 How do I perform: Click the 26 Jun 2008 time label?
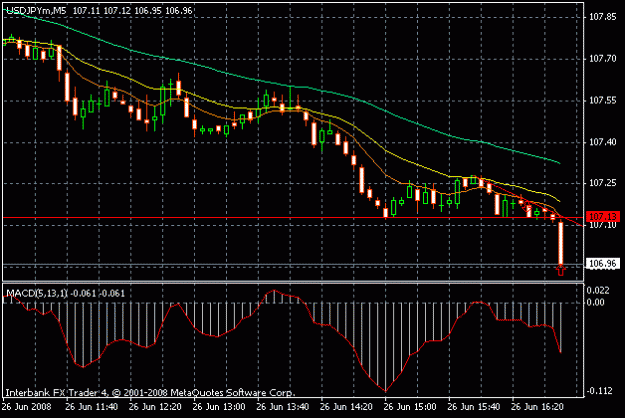tap(27, 407)
